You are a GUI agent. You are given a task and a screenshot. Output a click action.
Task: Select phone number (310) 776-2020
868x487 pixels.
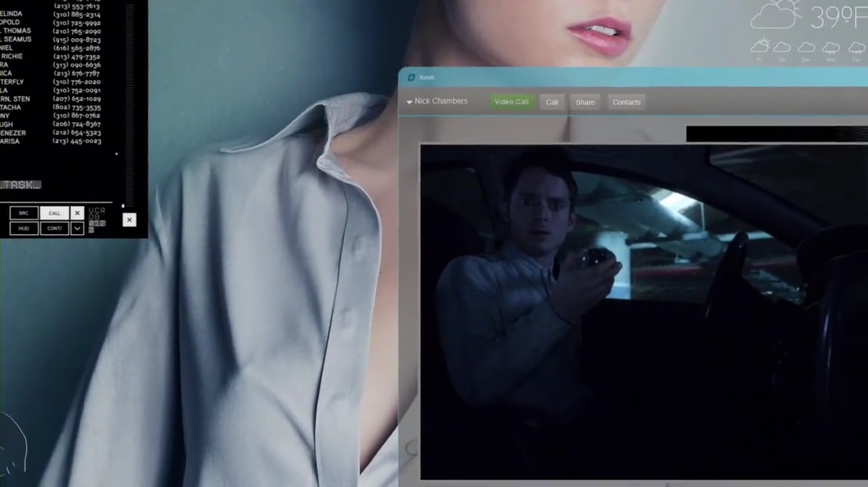pyautogui.click(x=77, y=82)
